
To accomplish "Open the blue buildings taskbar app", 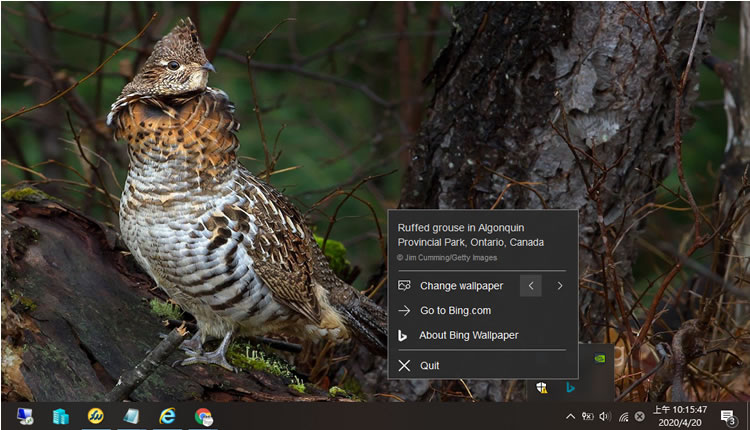I will 61,417.
